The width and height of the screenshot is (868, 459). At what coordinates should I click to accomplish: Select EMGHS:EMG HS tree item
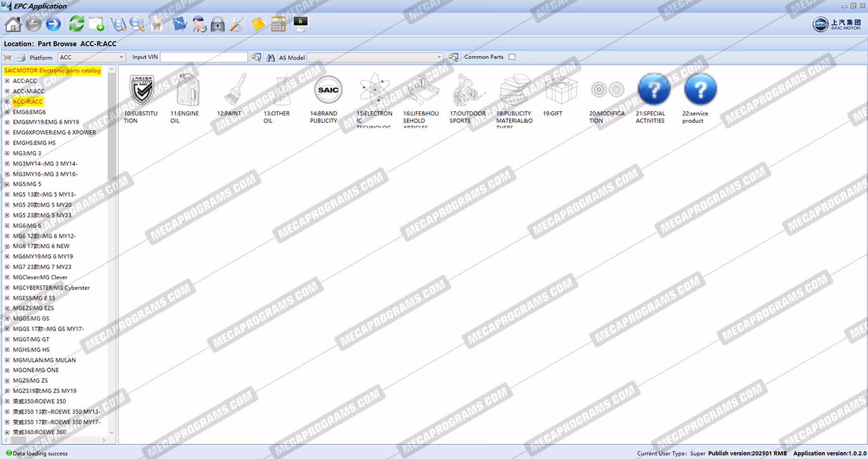coord(34,143)
